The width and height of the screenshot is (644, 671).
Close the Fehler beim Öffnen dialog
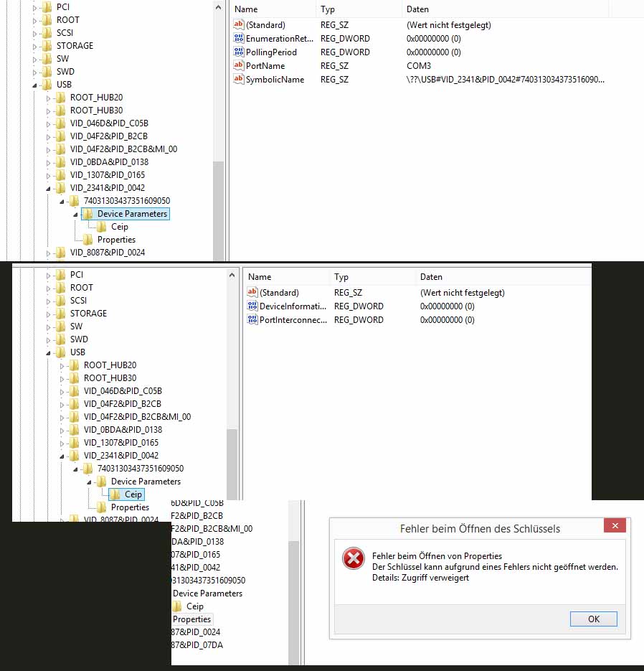coord(615,526)
